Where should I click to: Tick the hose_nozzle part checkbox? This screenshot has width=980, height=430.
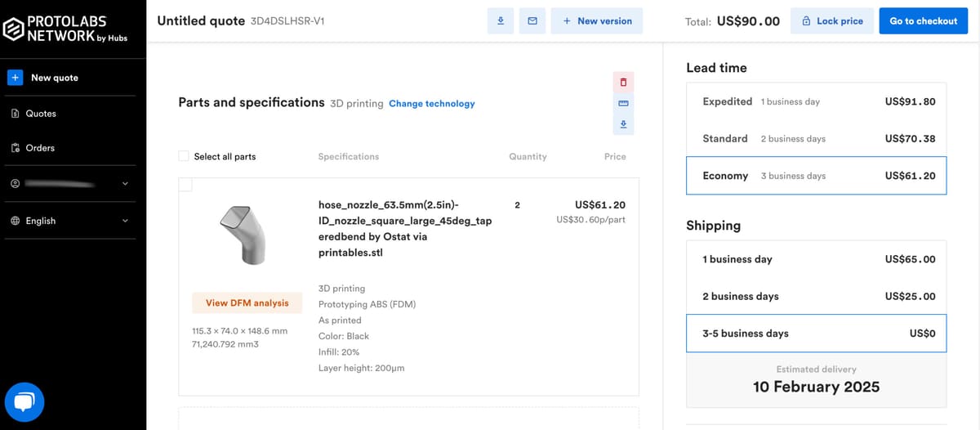(185, 185)
